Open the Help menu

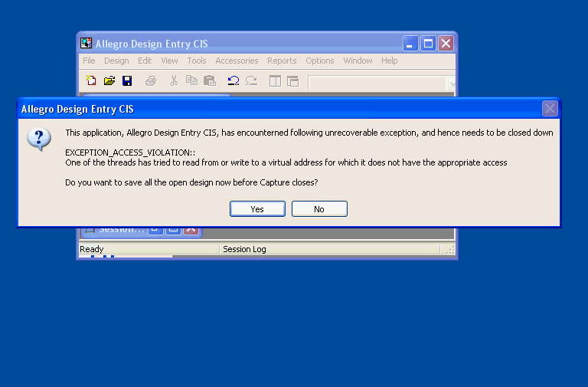pos(389,61)
